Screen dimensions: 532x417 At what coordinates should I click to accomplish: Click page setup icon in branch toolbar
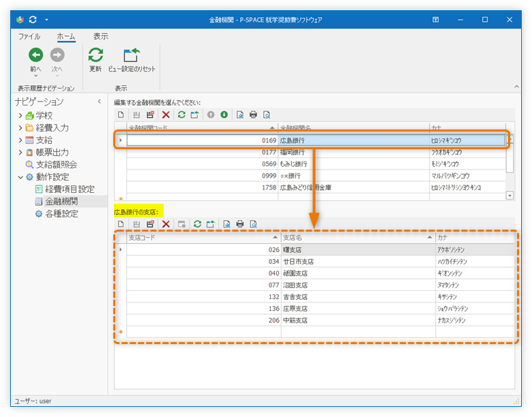click(226, 224)
